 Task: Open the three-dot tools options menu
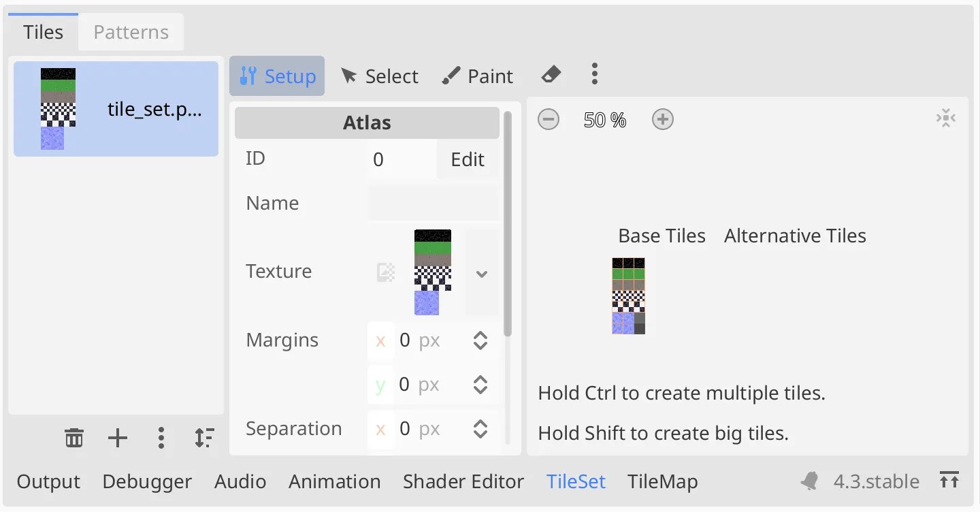tap(594, 74)
